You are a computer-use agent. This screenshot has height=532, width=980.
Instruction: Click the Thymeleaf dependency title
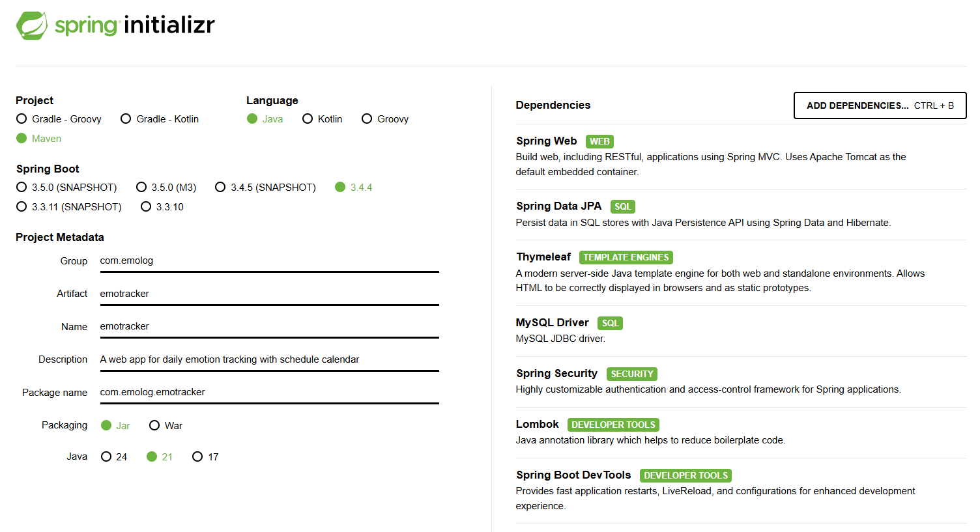pos(543,257)
